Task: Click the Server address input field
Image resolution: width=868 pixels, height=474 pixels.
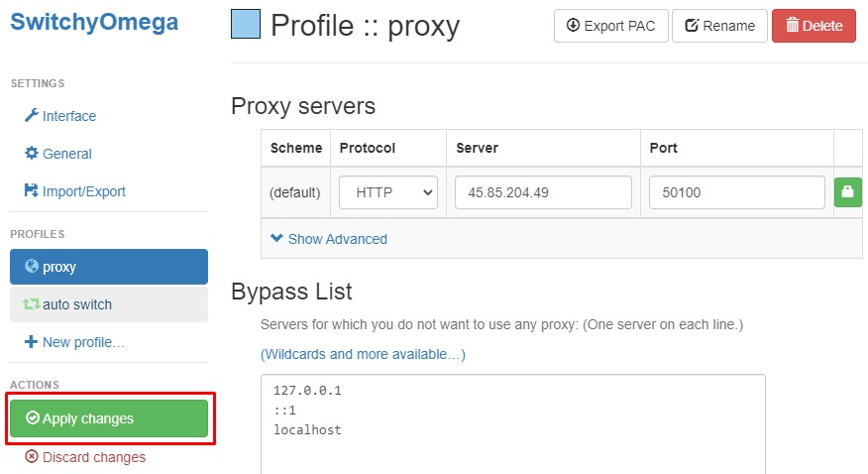Action: [543, 192]
